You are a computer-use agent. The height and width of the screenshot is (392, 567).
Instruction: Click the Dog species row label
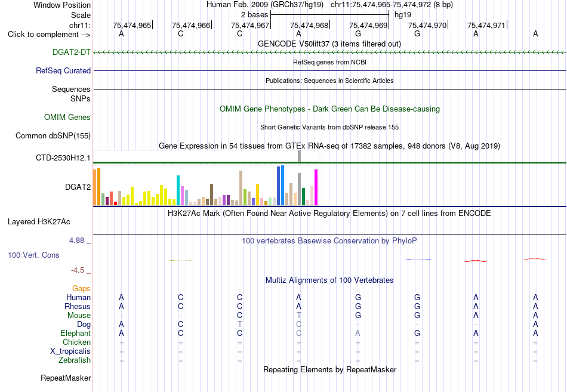[x=84, y=325]
